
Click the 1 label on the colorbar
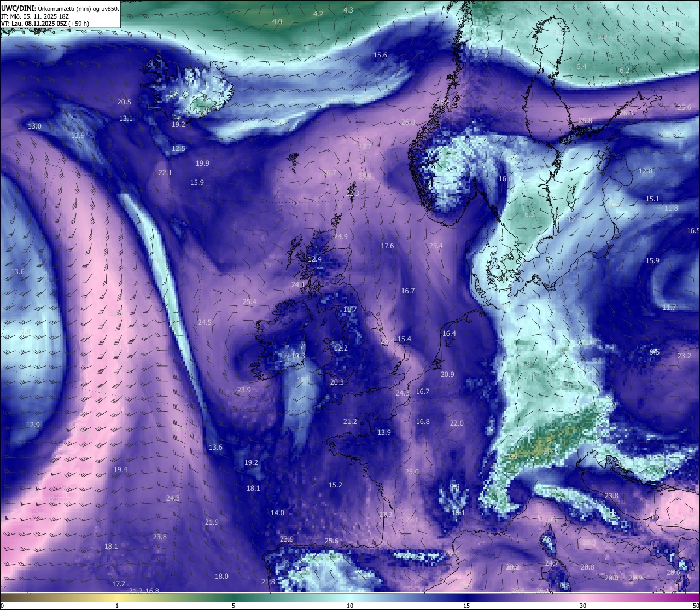click(117, 606)
